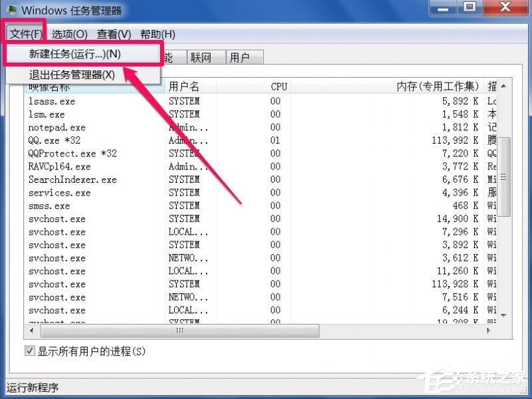This screenshot has width=532, height=399.
Task: Open the 选项(O) menu
Action: click(x=68, y=34)
